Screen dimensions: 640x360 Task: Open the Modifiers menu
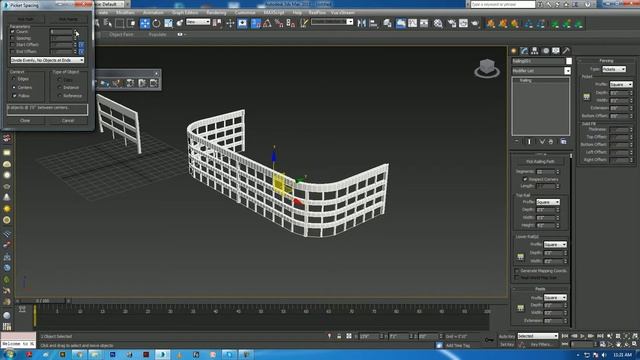click(x=125, y=13)
